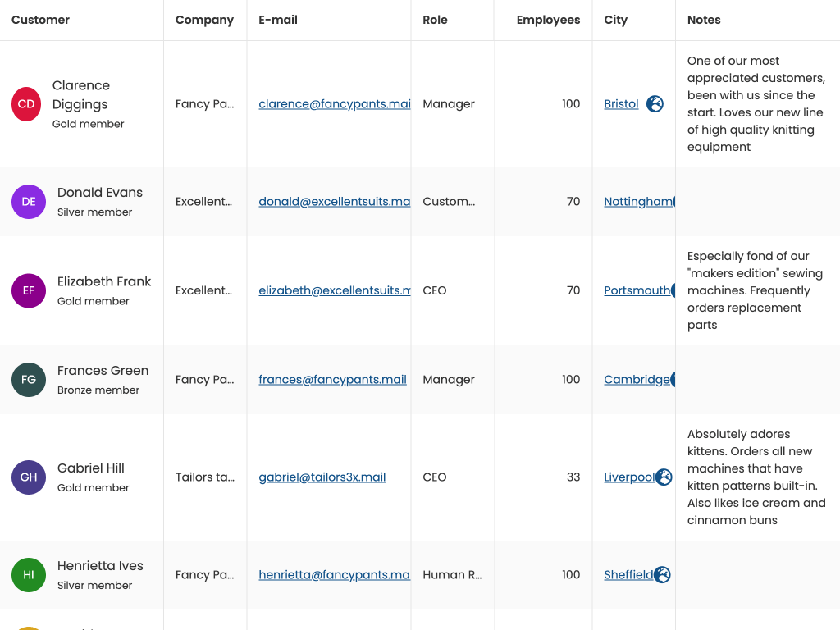Click Frances Green's FG avatar

(x=29, y=380)
